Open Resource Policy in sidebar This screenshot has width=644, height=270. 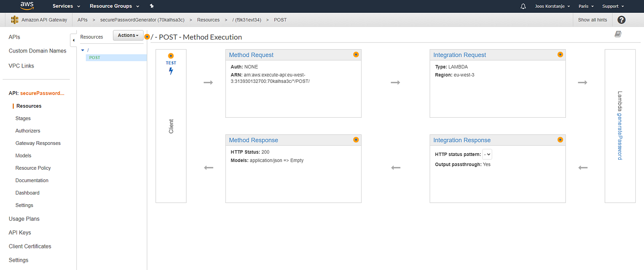[x=33, y=168]
